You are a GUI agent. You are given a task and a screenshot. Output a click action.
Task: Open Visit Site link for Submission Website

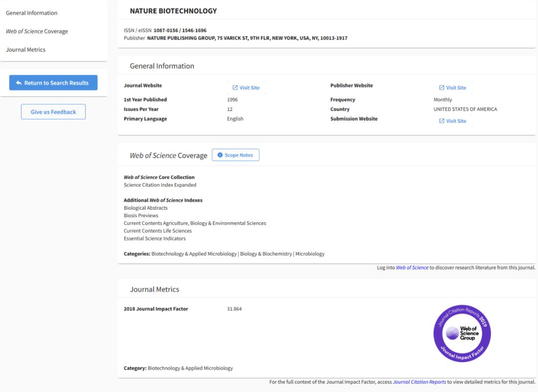452,121
